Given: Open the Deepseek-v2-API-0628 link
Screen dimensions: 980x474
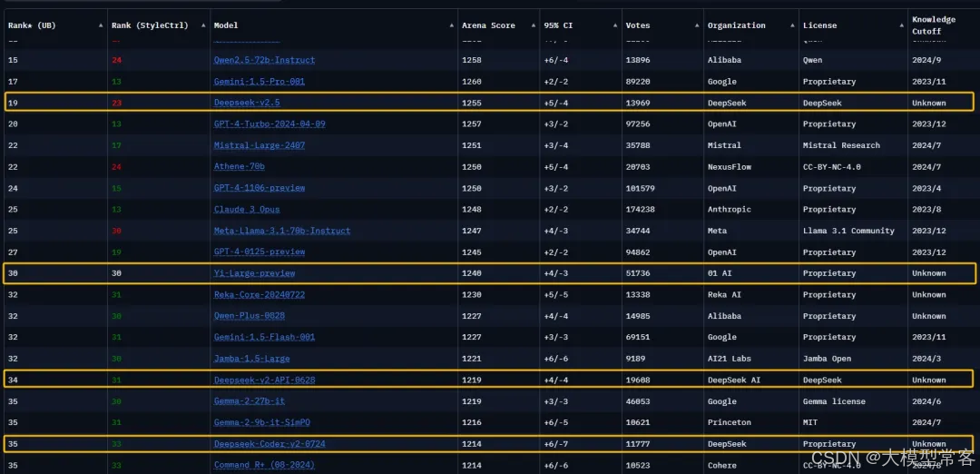Looking at the screenshot, I should 264,380.
